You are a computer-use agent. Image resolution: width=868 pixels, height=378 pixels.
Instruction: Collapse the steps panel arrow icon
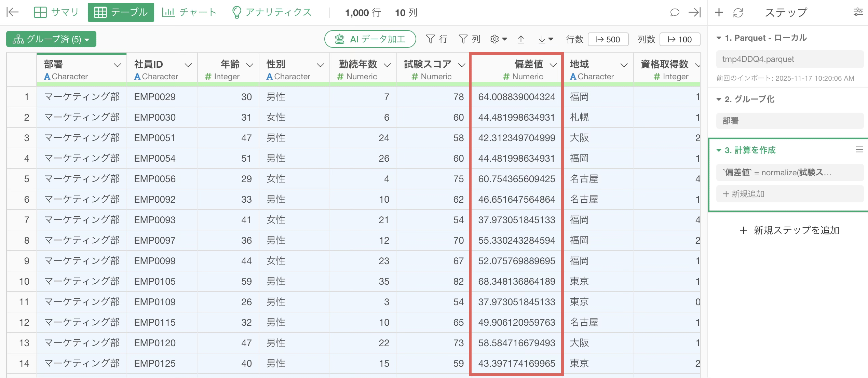click(x=694, y=13)
